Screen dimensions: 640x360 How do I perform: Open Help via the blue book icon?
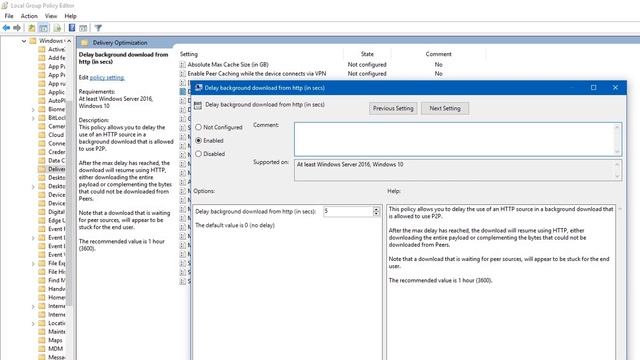[x=72, y=28]
